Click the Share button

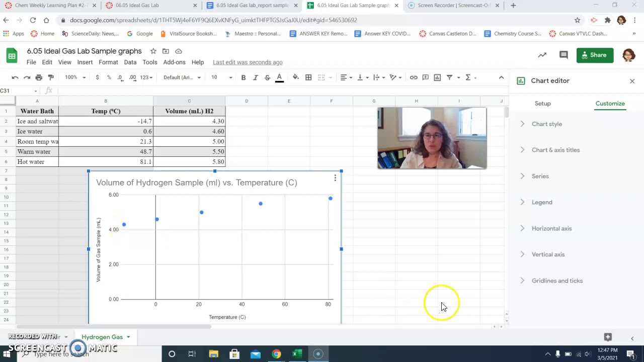click(595, 55)
